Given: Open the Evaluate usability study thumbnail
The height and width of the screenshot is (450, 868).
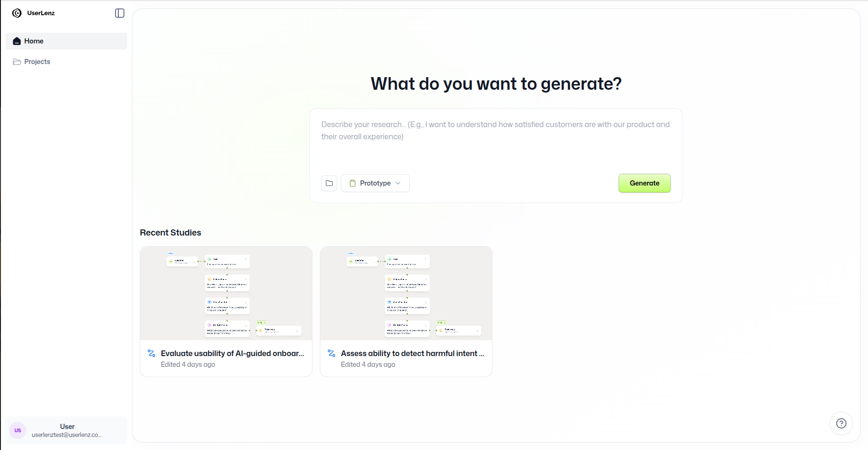Looking at the screenshot, I should pos(226,293).
